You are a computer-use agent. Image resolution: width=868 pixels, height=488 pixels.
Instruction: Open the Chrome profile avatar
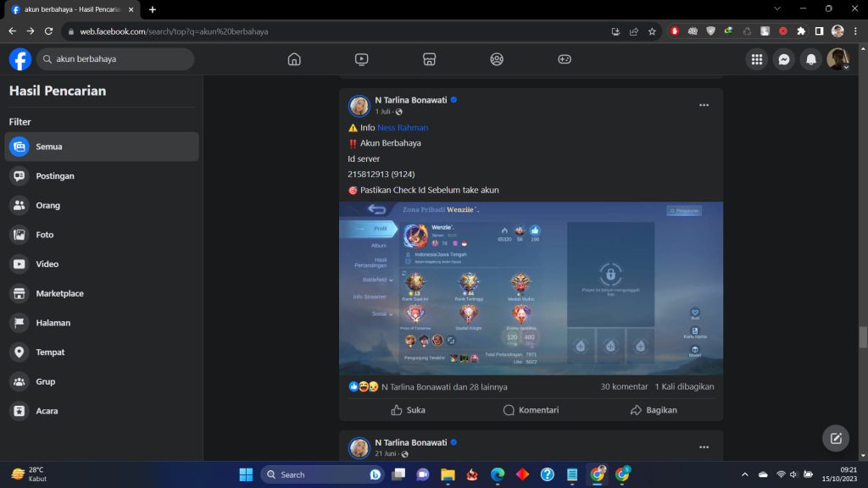(x=837, y=31)
